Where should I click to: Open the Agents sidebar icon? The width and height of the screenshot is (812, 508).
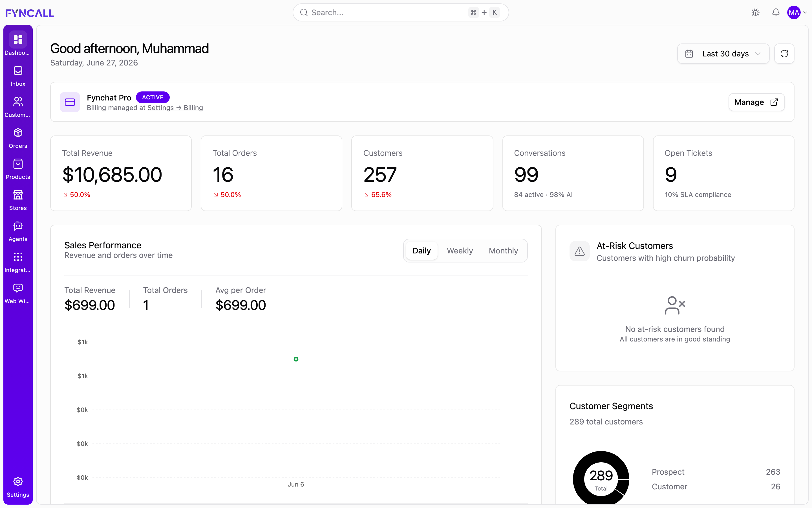tap(18, 226)
